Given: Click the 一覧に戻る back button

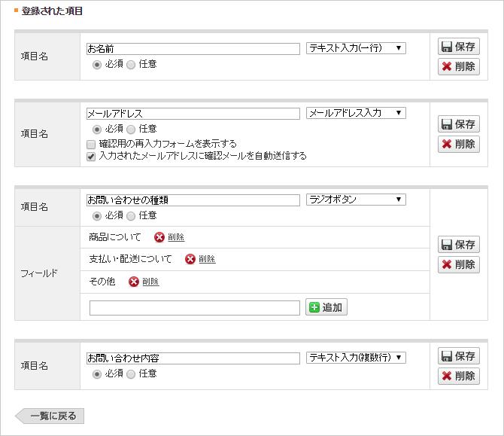Looking at the screenshot, I should pyautogui.click(x=51, y=416).
